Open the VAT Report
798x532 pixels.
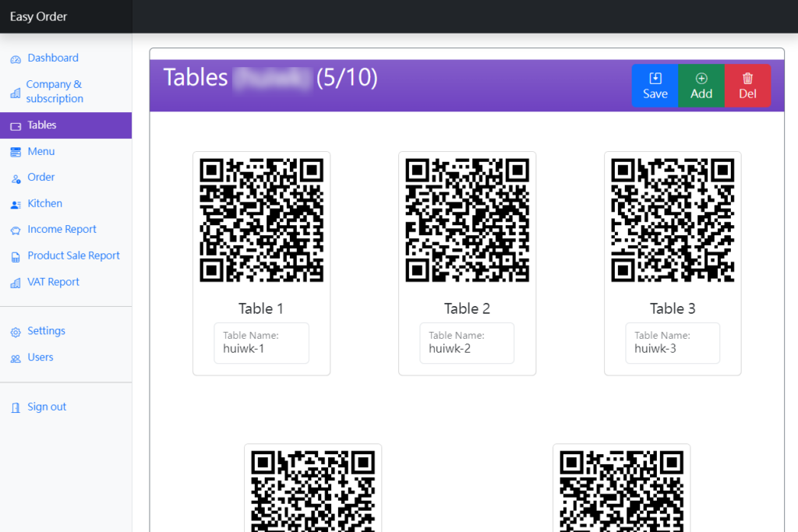click(54, 282)
